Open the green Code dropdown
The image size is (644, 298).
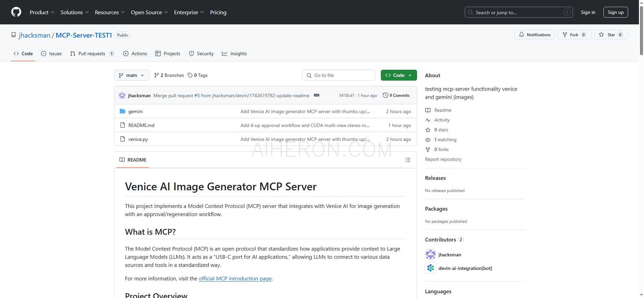399,75
